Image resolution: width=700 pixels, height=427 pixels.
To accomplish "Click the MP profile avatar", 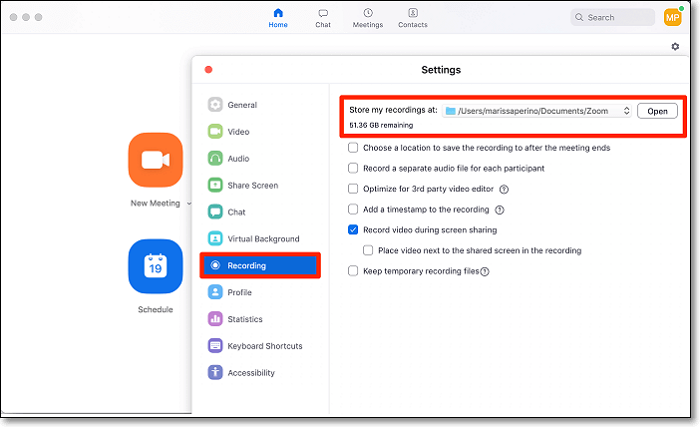I will [672, 17].
